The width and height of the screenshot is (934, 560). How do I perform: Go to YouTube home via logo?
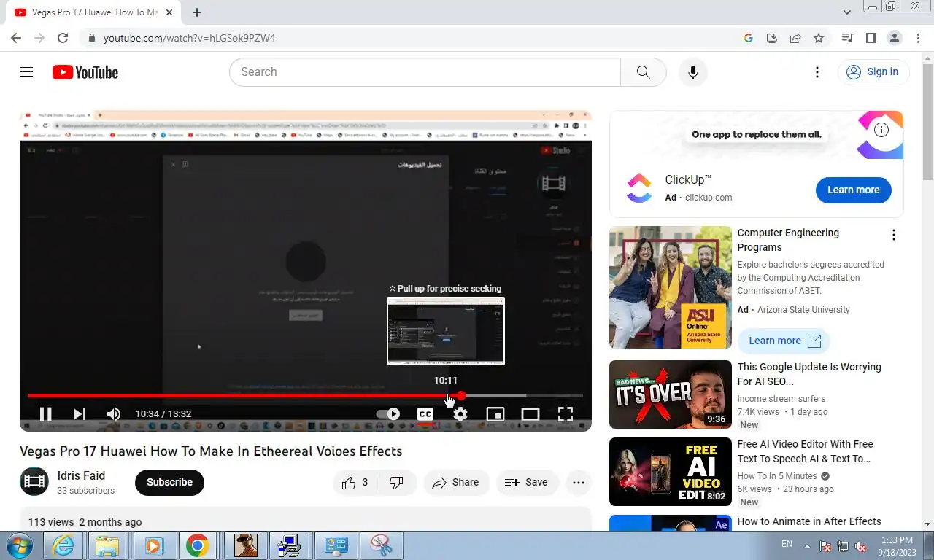pyautogui.click(x=85, y=72)
